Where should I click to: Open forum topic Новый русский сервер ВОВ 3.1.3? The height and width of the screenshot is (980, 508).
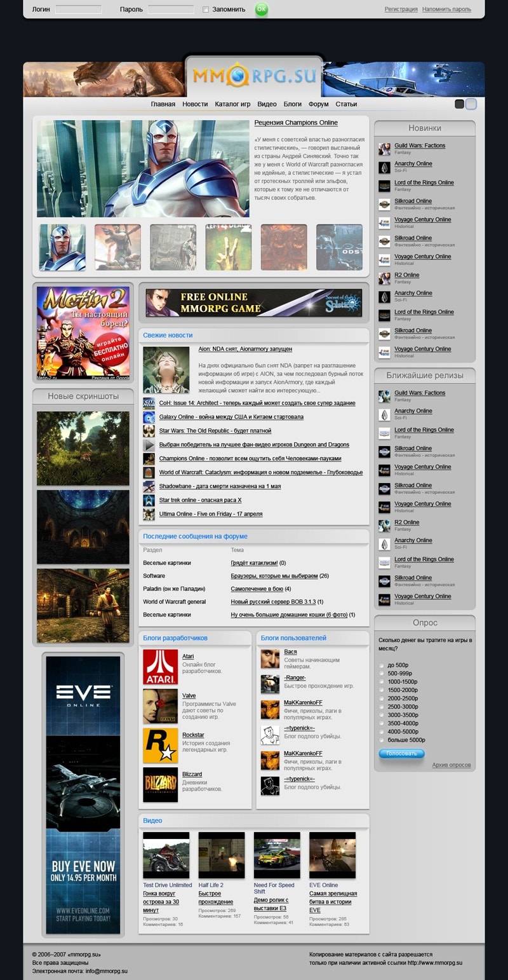(273, 602)
